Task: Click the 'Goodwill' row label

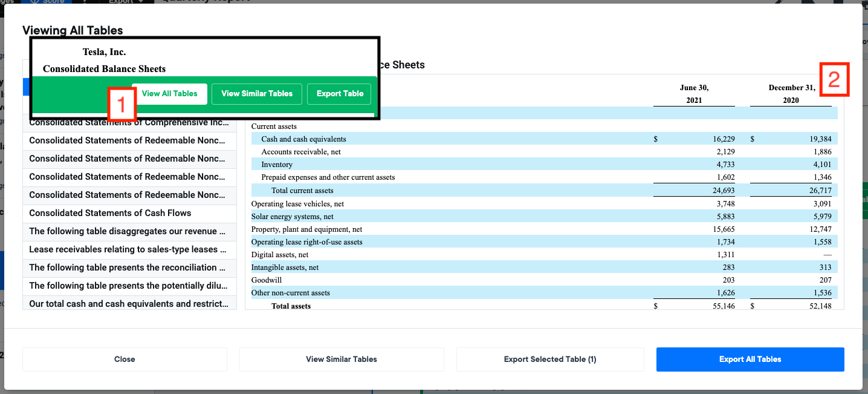Action: tap(267, 280)
